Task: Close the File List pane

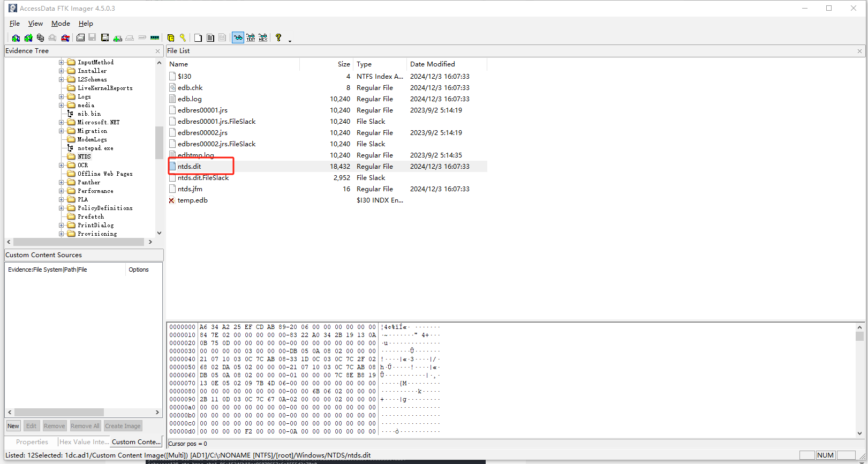Action: pos(859,51)
